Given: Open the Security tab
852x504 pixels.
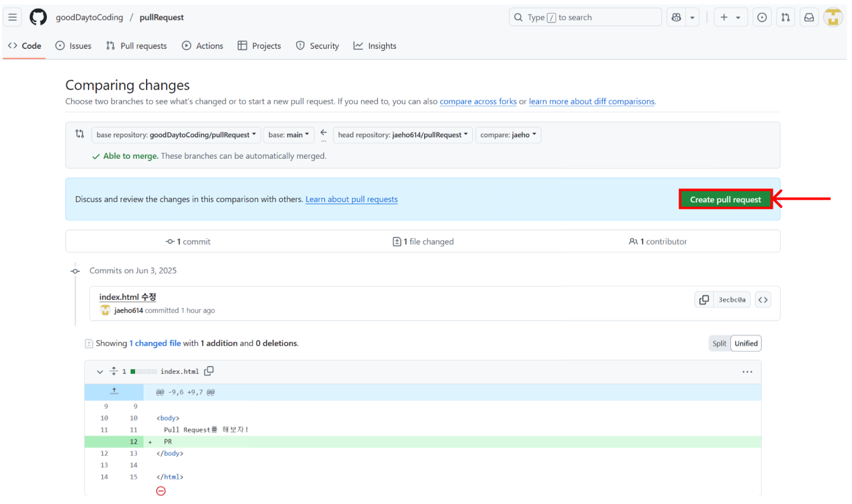Looking at the screenshot, I should click(x=317, y=46).
